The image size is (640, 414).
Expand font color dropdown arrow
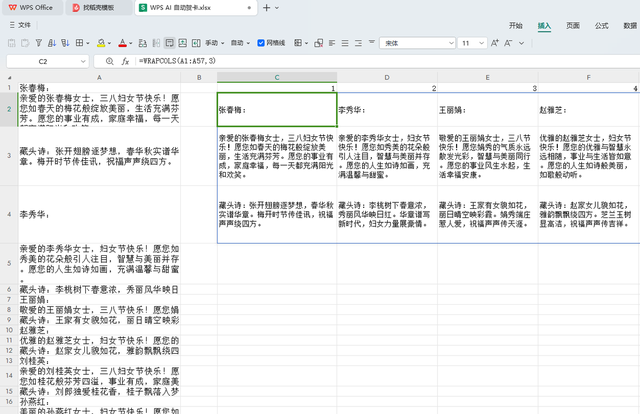click(131, 43)
